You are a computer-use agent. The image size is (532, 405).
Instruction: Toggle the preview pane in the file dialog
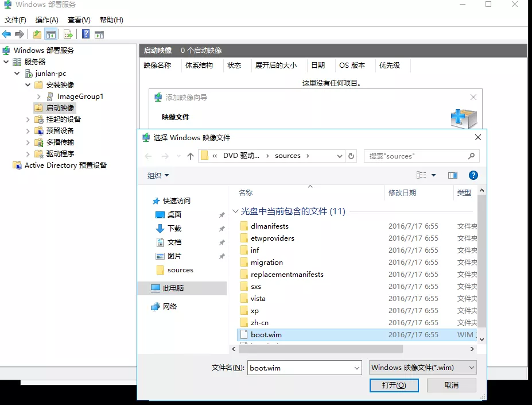pyautogui.click(x=453, y=175)
